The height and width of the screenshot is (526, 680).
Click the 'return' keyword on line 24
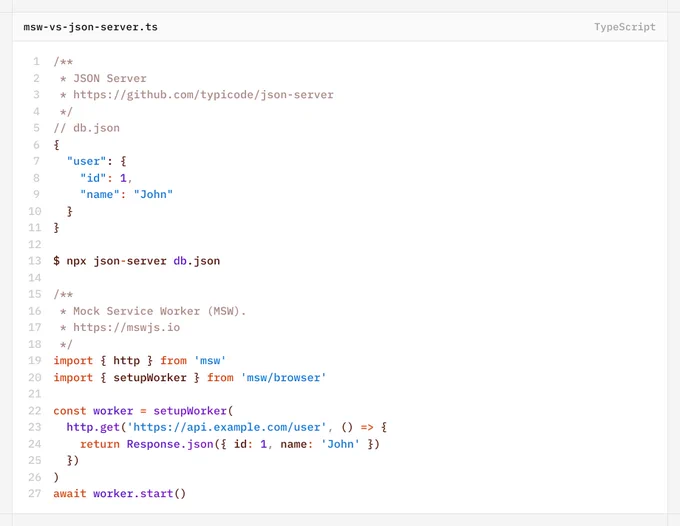pyautogui.click(x=100, y=444)
